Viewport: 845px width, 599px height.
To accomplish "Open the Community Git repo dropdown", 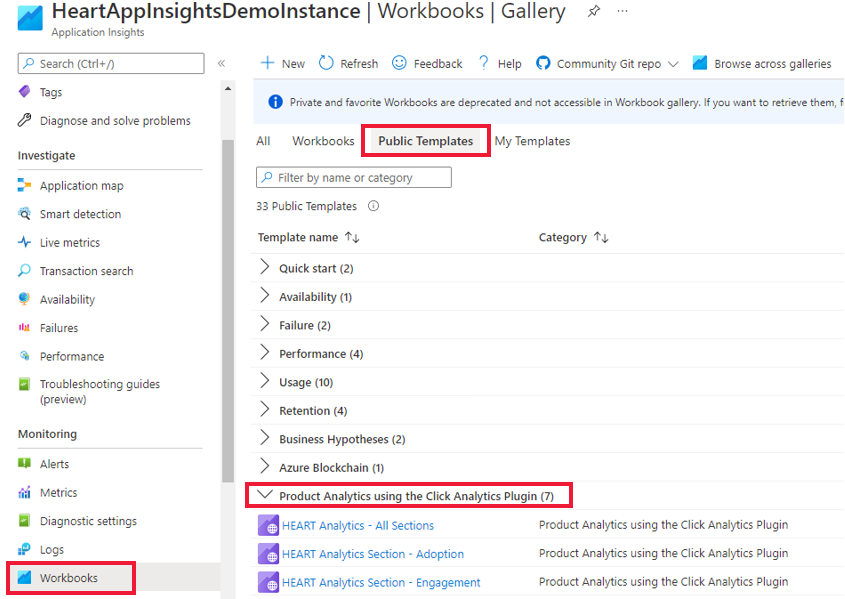I will point(607,64).
